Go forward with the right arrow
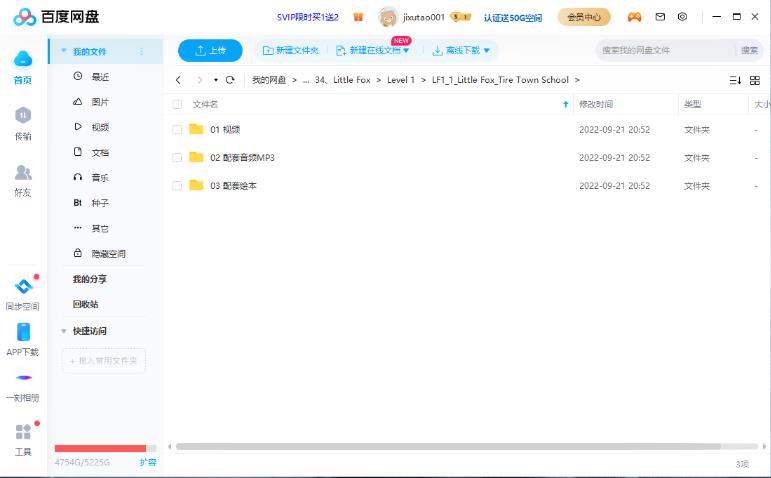This screenshot has height=478, width=771. pyautogui.click(x=199, y=80)
